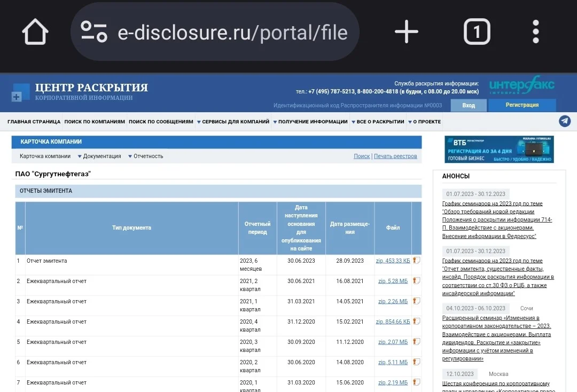Download the zip, 453,33 КБ file

pyautogui.click(x=393, y=261)
